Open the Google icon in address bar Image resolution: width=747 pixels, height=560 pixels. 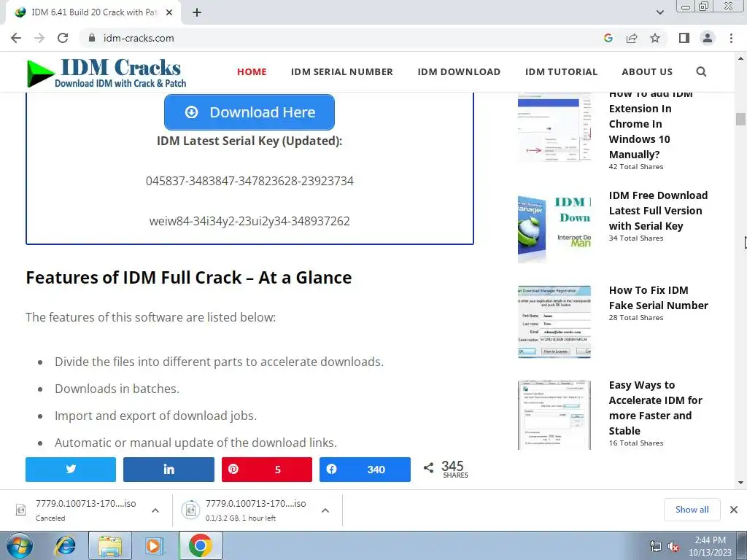pos(608,38)
